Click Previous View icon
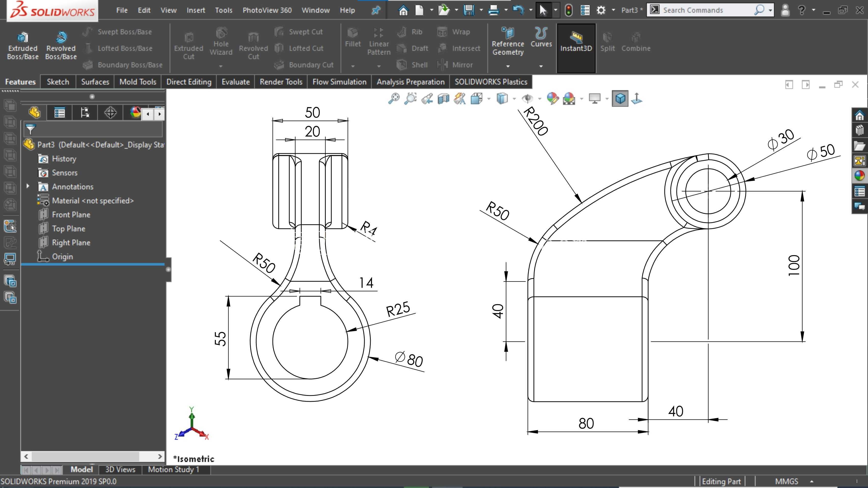 pos(427,99)
